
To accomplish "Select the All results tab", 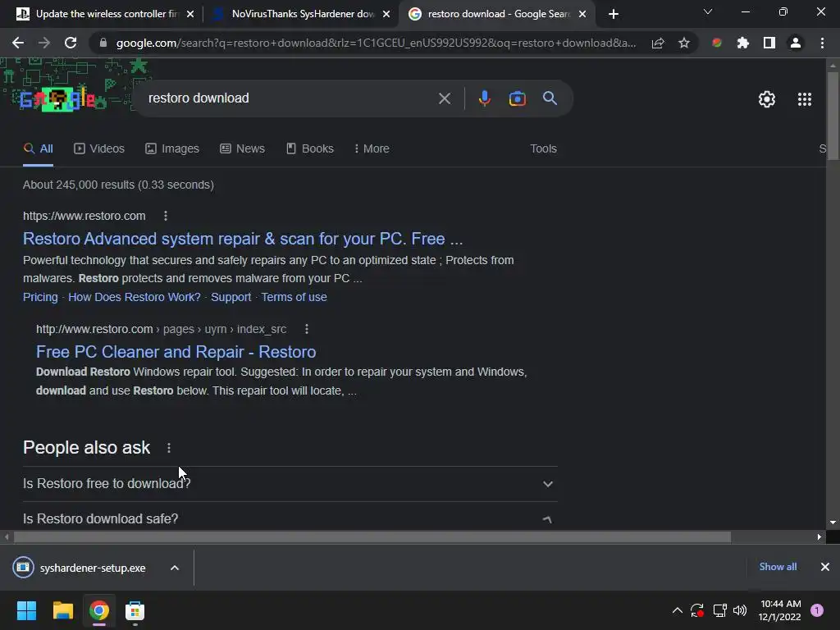I will (38, 149).
